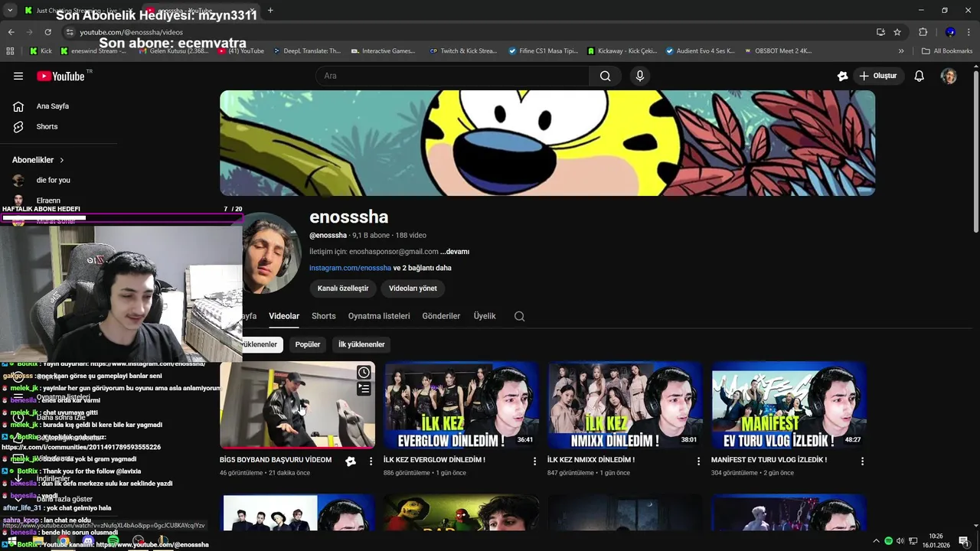
Task: Open the Chrome extensions puzzle icon
Action: pyautogui.click(x=923, y=32)
